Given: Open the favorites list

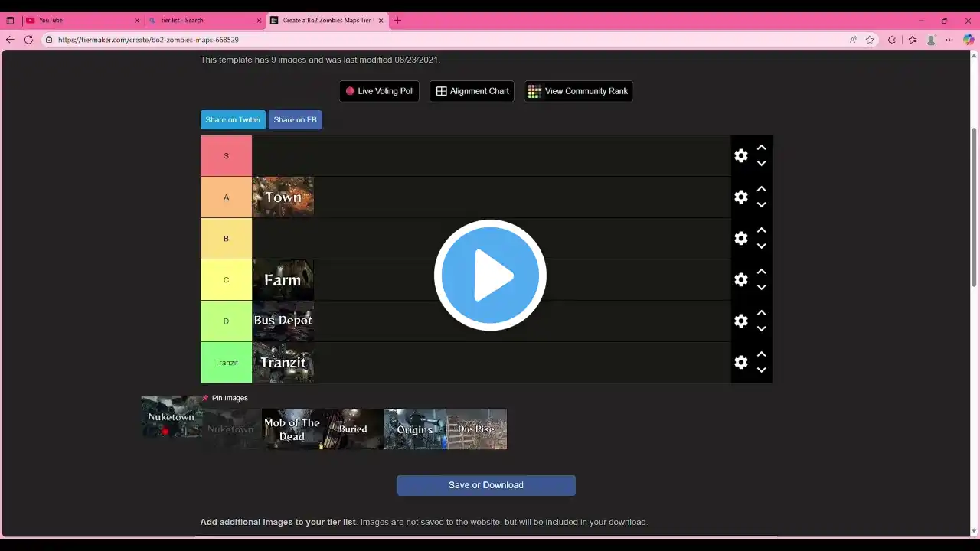Looking at the screenshot, I should pyautogui.click(x=913, y=40).
